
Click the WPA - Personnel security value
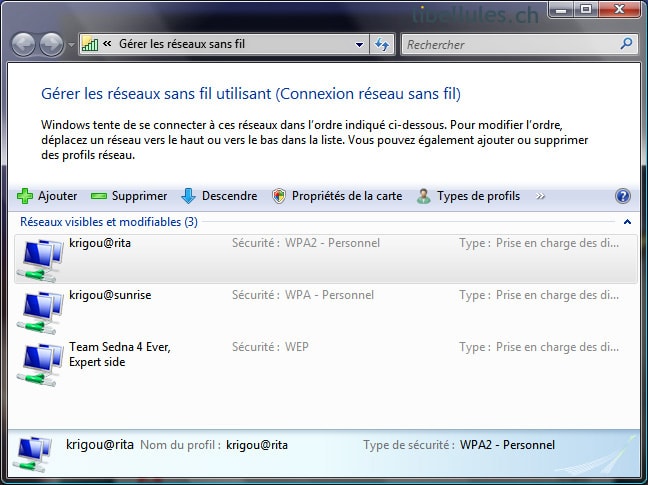pos(329,295)
